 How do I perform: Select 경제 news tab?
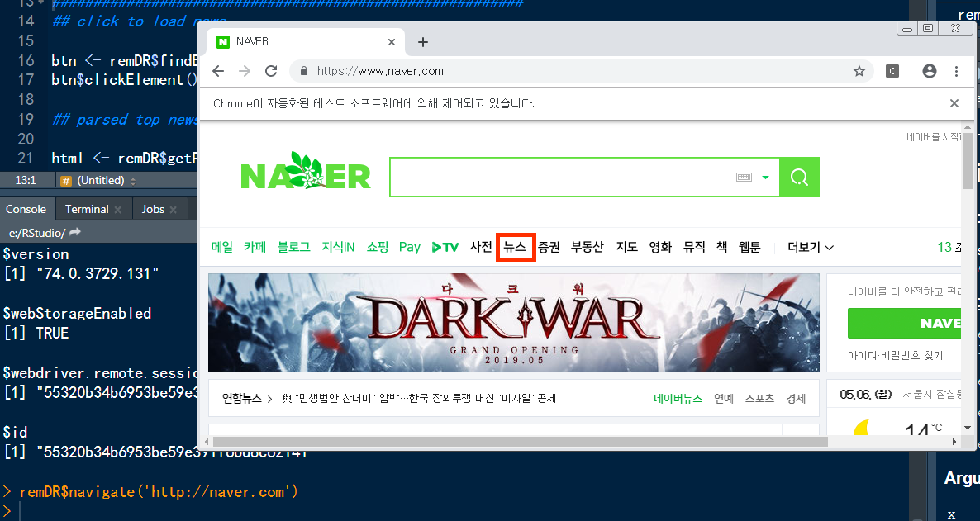(x=796, y=399)
